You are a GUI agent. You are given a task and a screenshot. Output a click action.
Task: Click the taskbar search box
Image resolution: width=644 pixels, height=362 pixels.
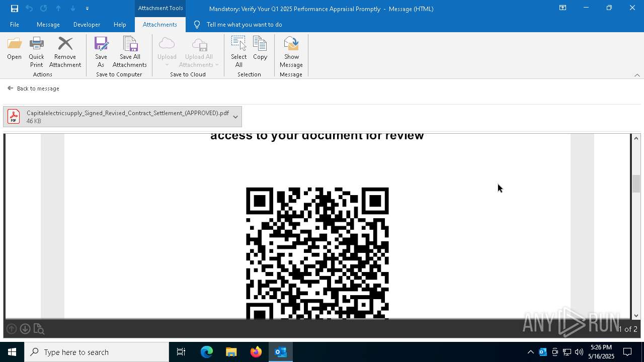(x=97, y=352)
